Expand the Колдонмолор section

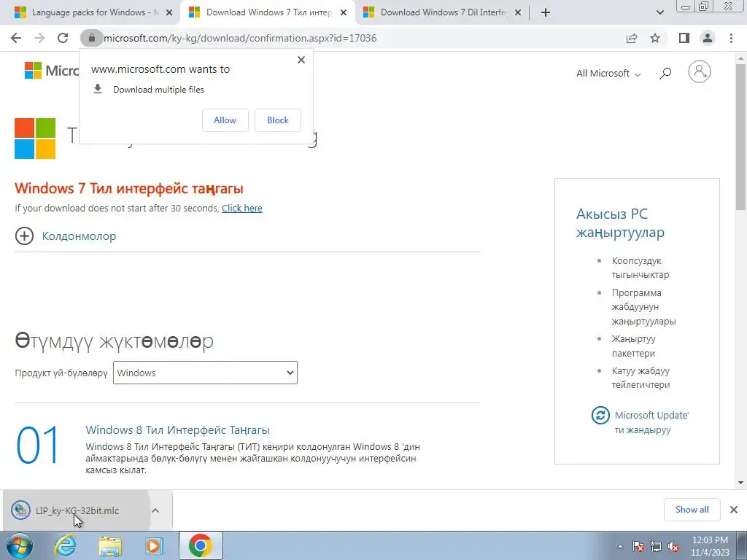tap(65, 236)
